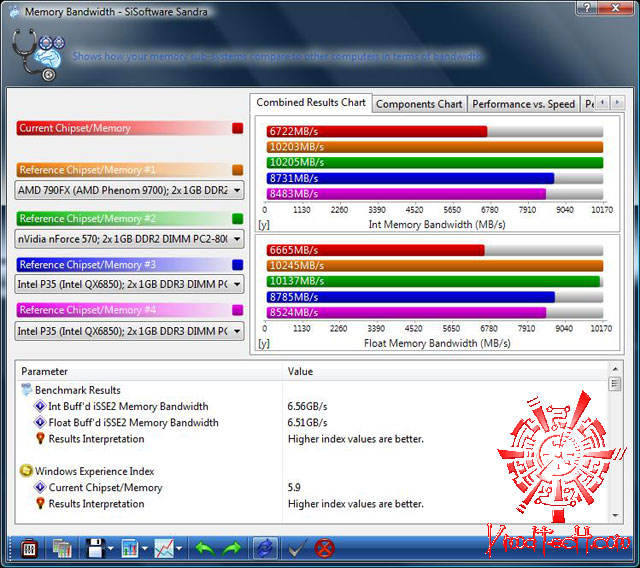Click blue 8785MB/s Float bandwidth bar
640x568 pixels.
pos(411,297)
